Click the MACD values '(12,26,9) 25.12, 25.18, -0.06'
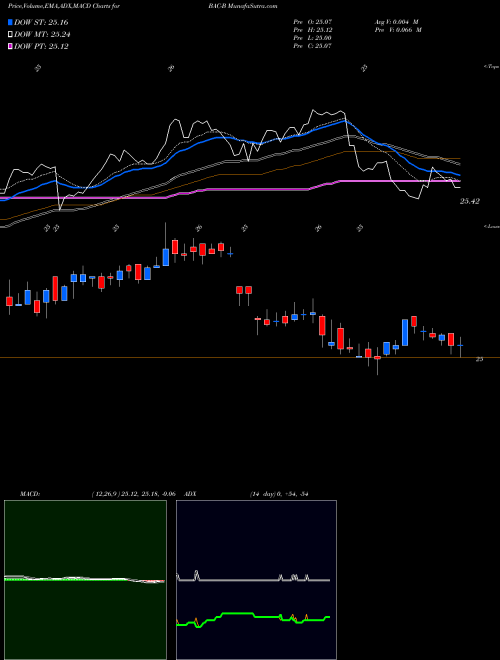Viewport: 500px width, 660px height. (133, 494)
